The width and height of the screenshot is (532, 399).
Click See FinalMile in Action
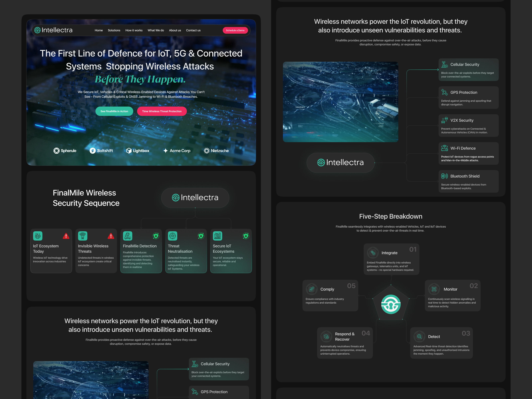114,111
